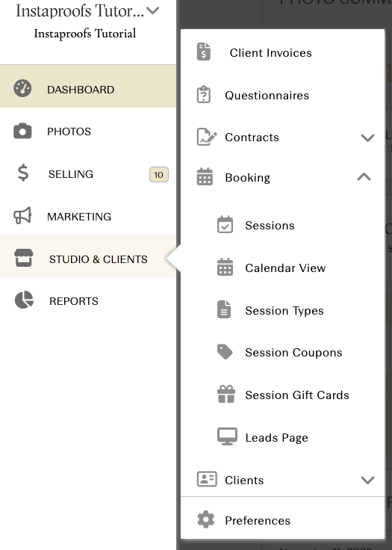Click the Selling badge showing 10
This screenshot has width=392, height=550.
[x=159, y=174]
